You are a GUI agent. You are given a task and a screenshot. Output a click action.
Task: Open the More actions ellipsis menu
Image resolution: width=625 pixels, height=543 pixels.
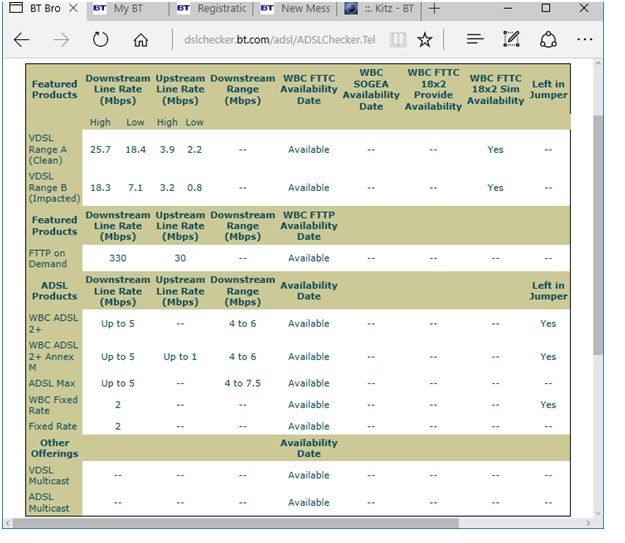(585, 39)
